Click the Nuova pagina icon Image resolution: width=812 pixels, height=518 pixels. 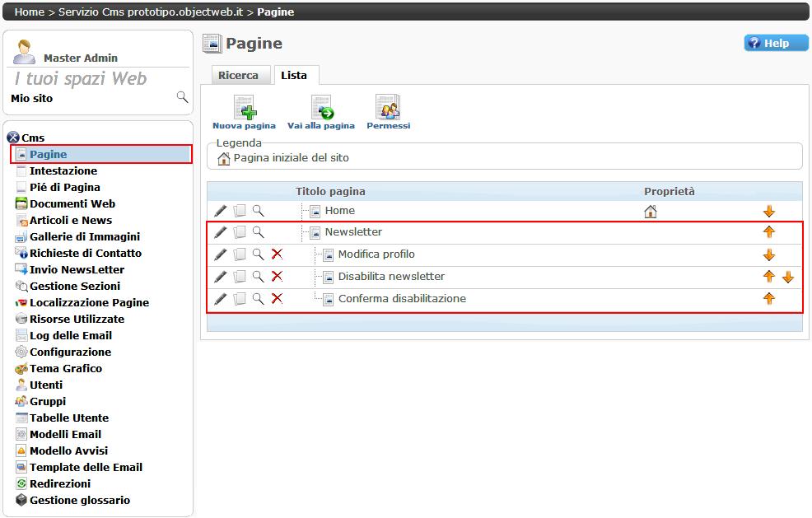tap(244, 108)
